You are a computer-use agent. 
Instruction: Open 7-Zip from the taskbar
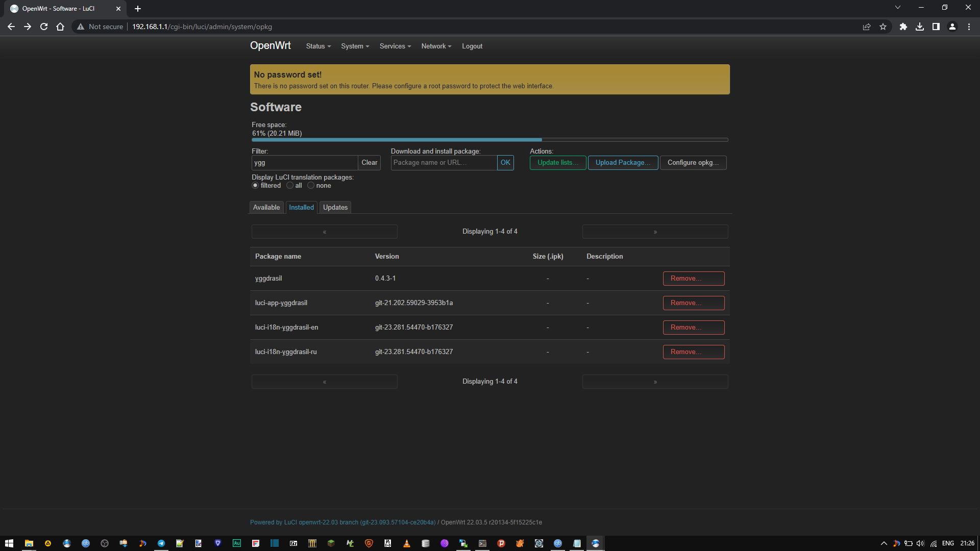pyautogui.click(x=293, y=543)
